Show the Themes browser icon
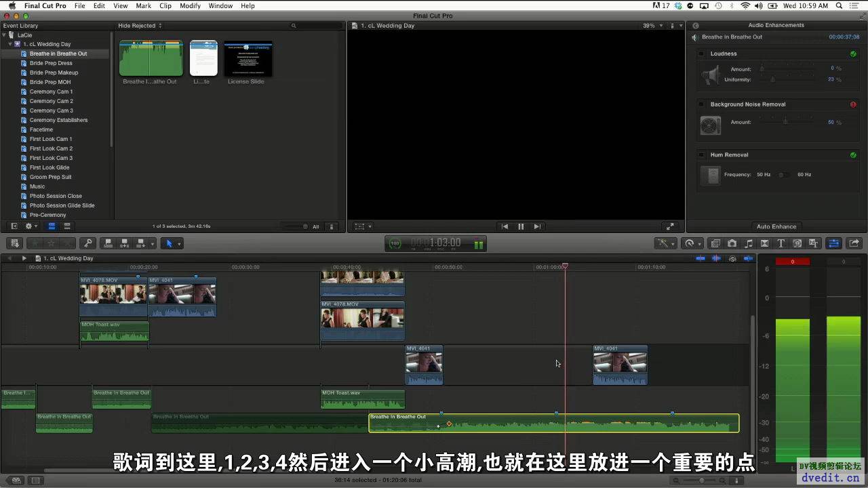 (813, 243)
